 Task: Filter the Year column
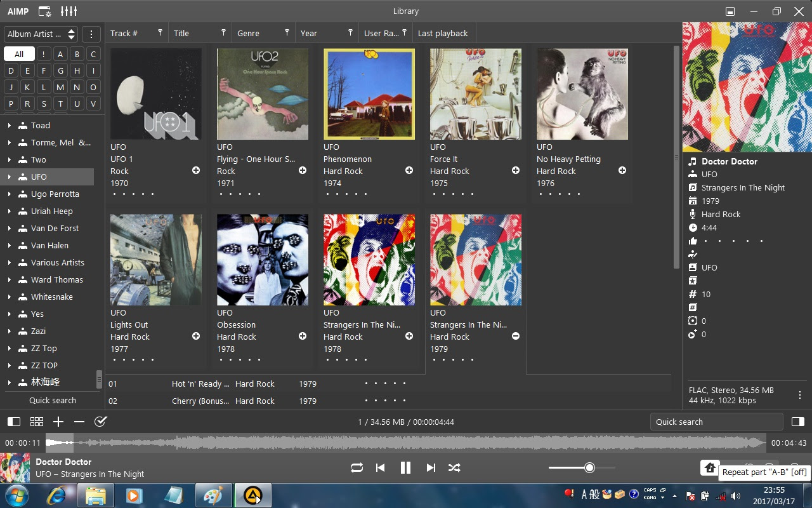coord(350,33)
